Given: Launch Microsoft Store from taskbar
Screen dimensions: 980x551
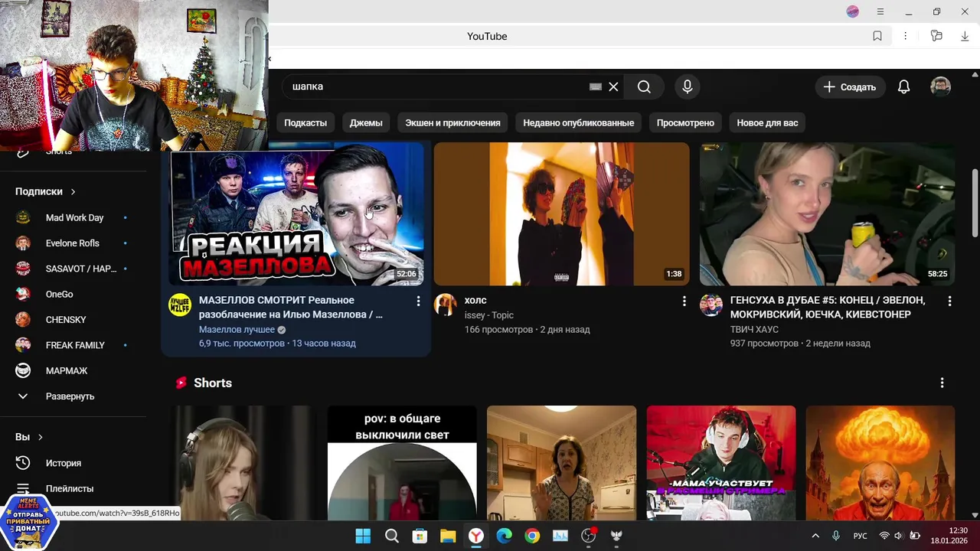Looking at the screenshot, I should pos(420,536).
